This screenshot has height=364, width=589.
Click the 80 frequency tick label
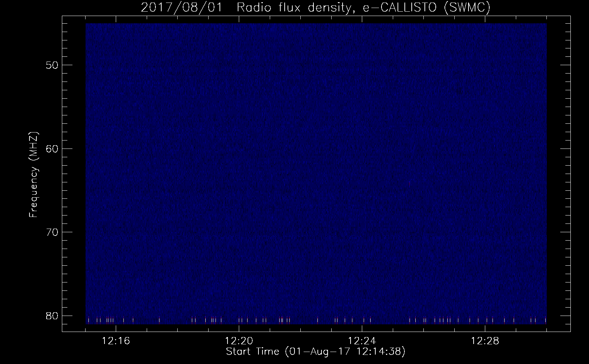click(x=52, y=315)
